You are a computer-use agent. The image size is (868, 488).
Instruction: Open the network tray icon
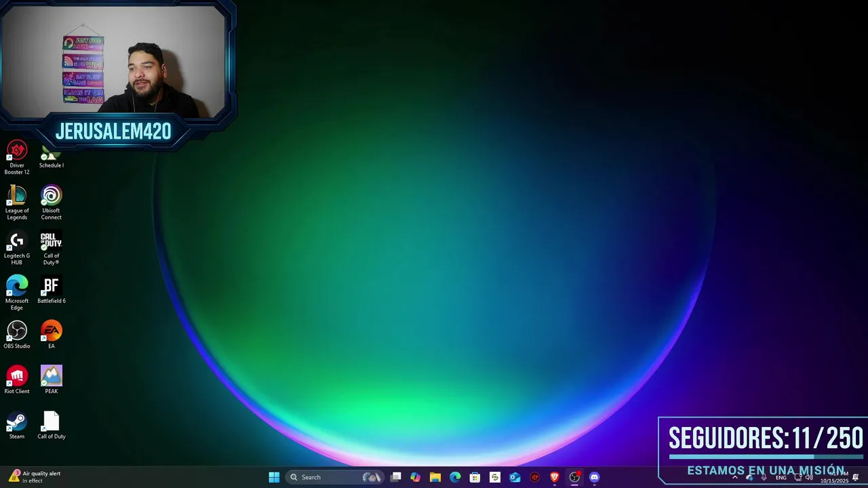798,477
